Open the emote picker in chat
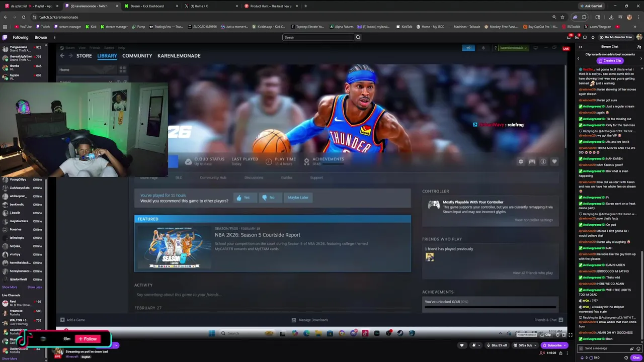This screenshot has width=644, height=362. (x=639, y=348)
